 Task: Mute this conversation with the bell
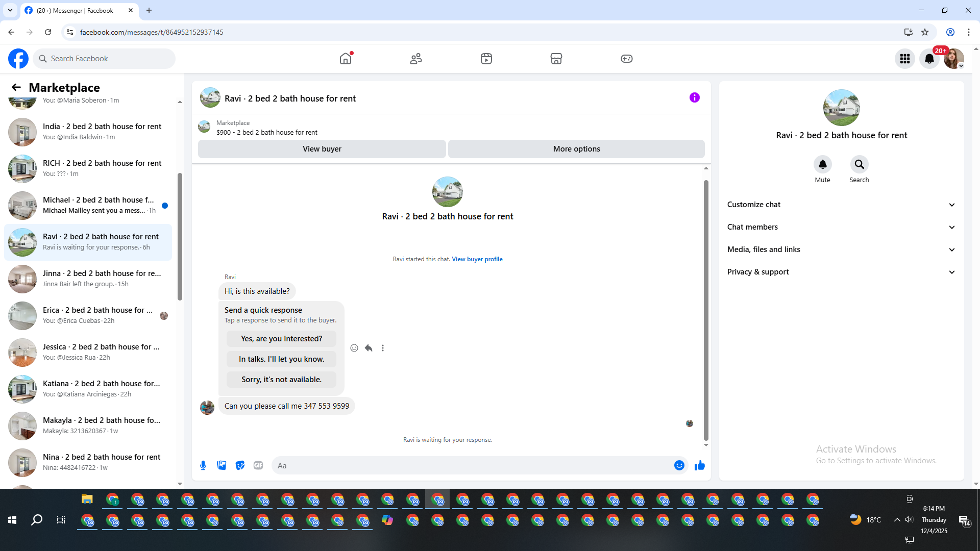pyautogui.click(x=822, y=164)
